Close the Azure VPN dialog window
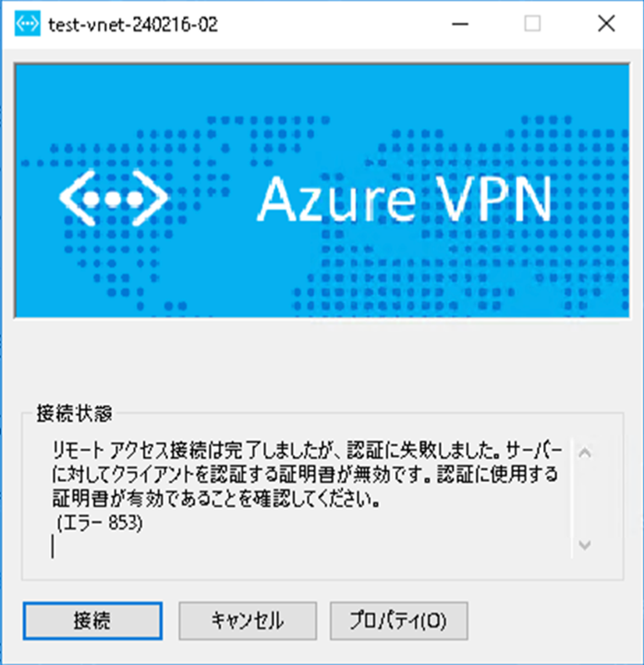This screenshot has height=665, width=644. (606, 25)
